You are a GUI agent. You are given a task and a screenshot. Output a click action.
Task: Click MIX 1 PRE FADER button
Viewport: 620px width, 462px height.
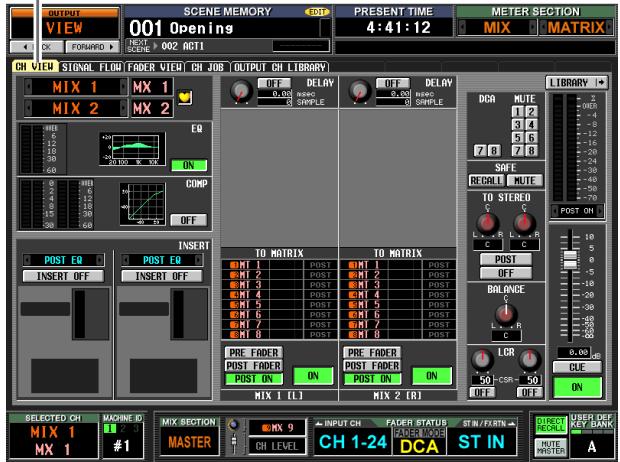point(254,352)
